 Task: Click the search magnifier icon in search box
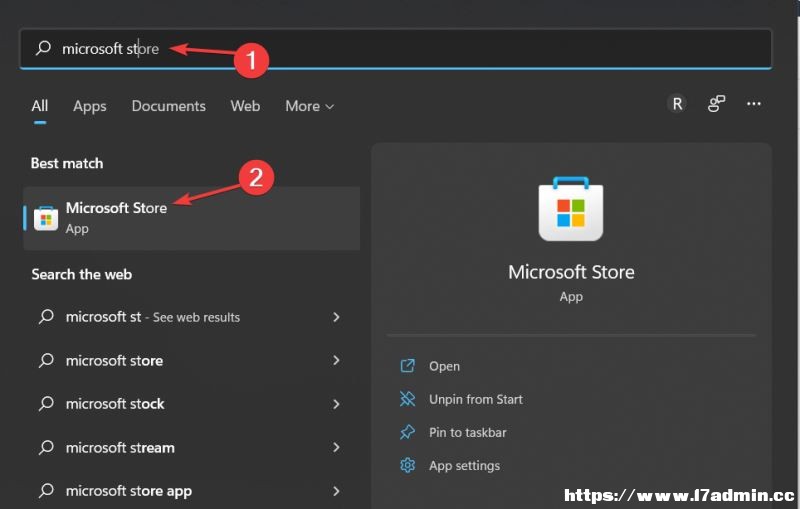coord(43,48)
